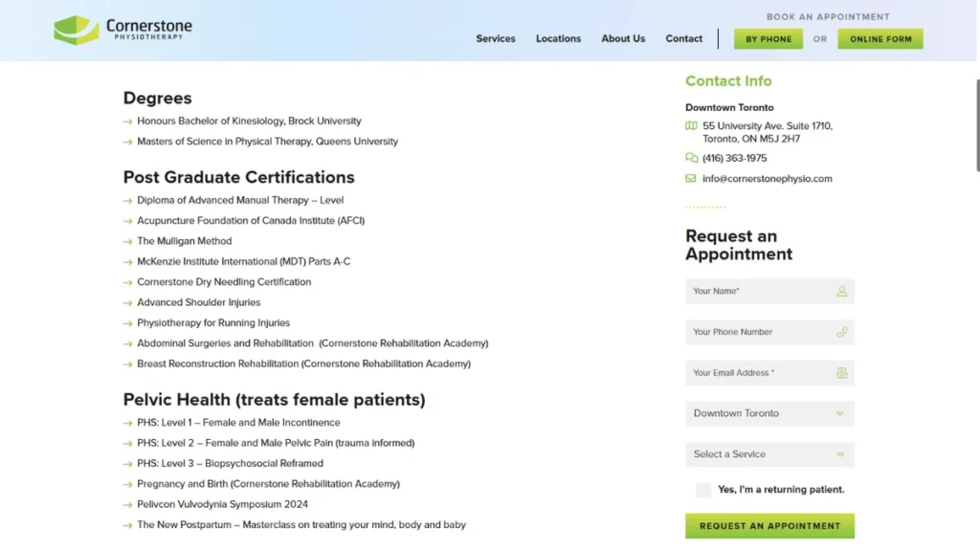The width and height of the screenshot is (980, 551).
Task: Click the ONLINE FORM booking button
Action: coord(880,38)
